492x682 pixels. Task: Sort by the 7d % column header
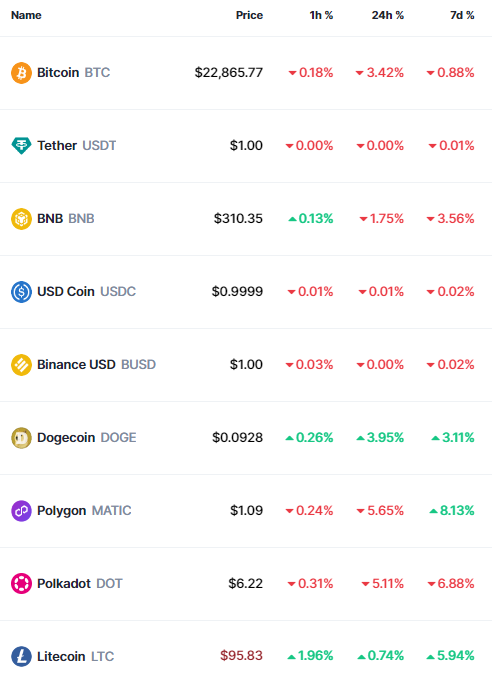[x=462, y=15]
